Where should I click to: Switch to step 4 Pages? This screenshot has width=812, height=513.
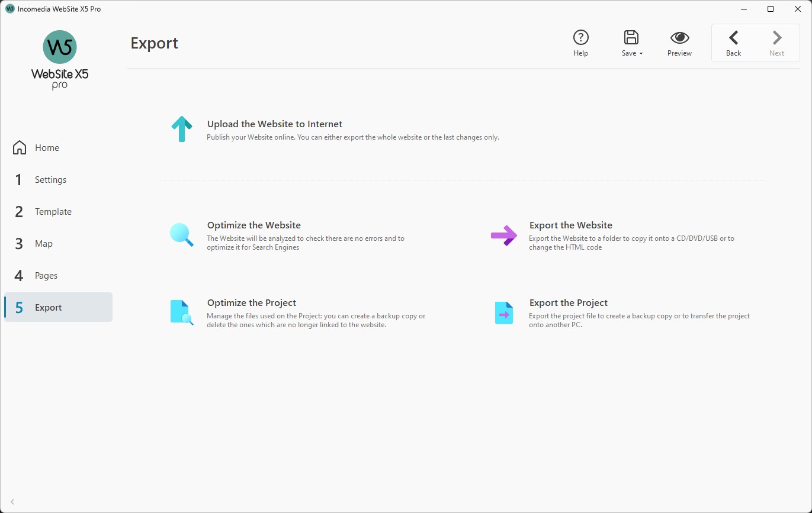[47, 275]
